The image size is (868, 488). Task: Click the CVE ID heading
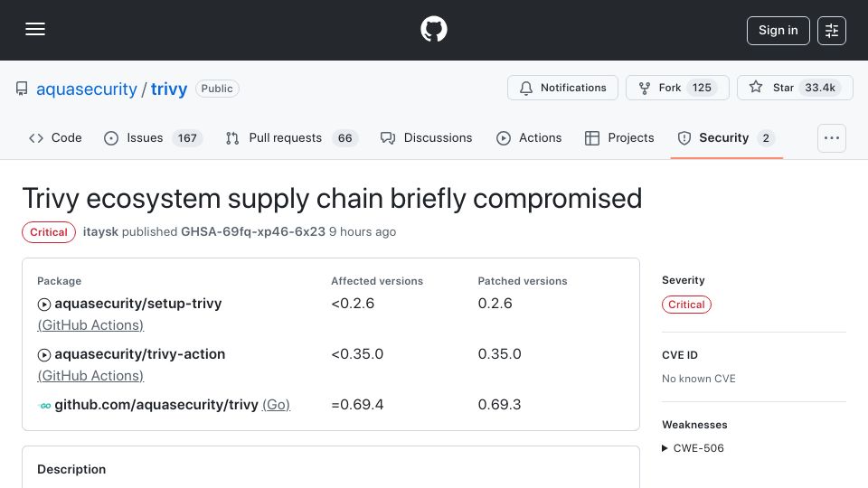(680, 355)
